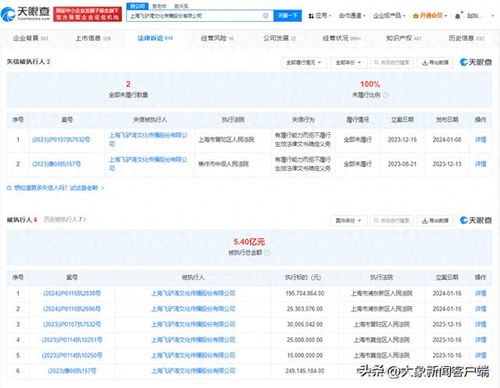Screen dimensions: 500x388
Task: Open case (2023)豫08执157号 in 失信被执行人 table
Action: pos(56,164)
